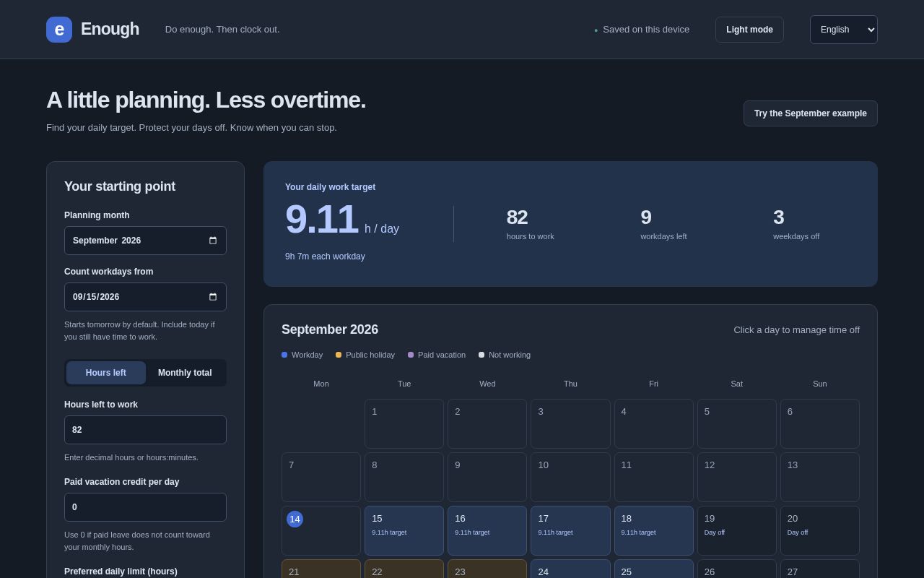Click calendar day 7
Viewport: 924px width, 578px height.
321,477
